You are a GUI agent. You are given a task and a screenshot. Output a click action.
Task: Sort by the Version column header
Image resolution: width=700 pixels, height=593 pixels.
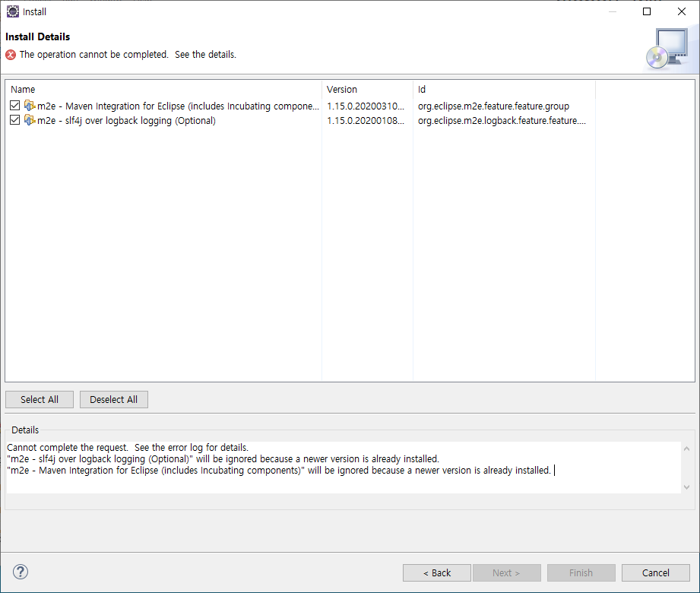(367, 89)
